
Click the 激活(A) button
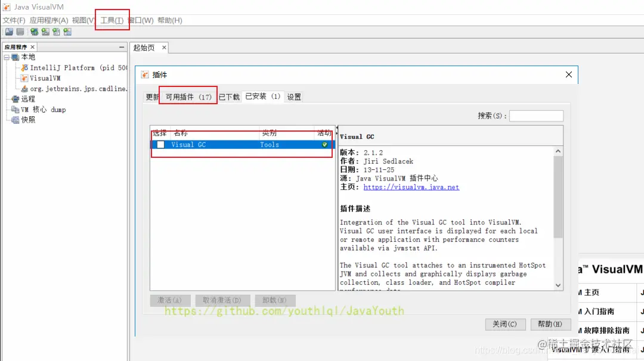[169, 300]
